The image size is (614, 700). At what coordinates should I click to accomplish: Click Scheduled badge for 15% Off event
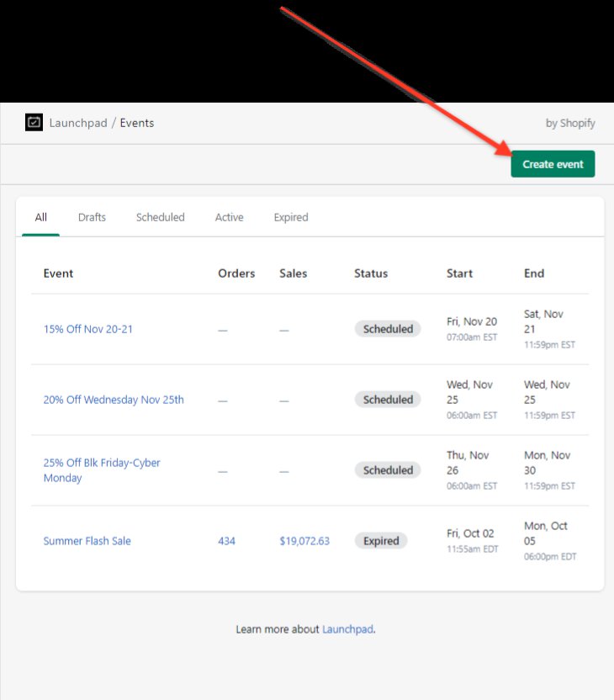388,329
